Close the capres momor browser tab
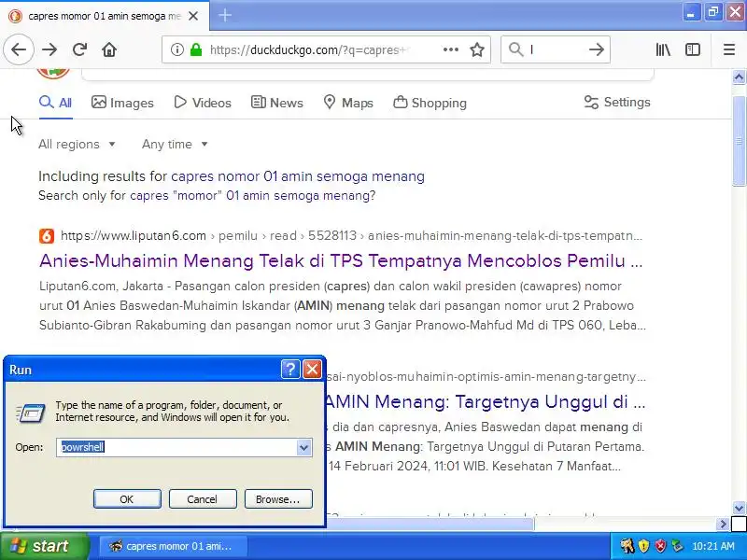The height and width of the screenshot is (560, 747). tap(193, 16)
